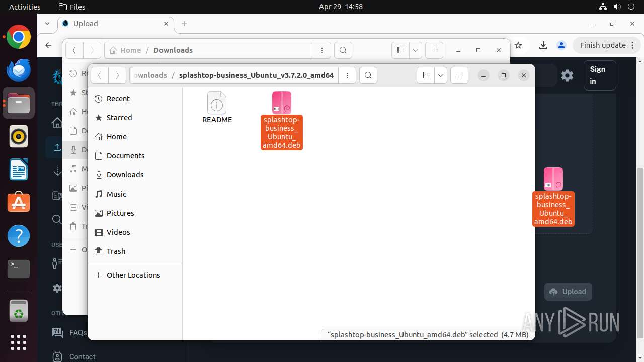Viewport: 644px width, 362px height.
Task: Go back in front Files window
Action: pyautogui.click(x=100, y=75)
